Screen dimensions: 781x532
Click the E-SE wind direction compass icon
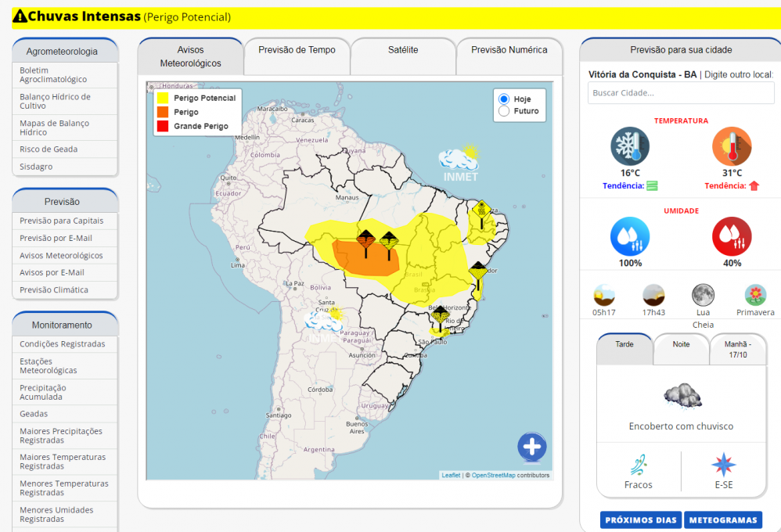723,465
